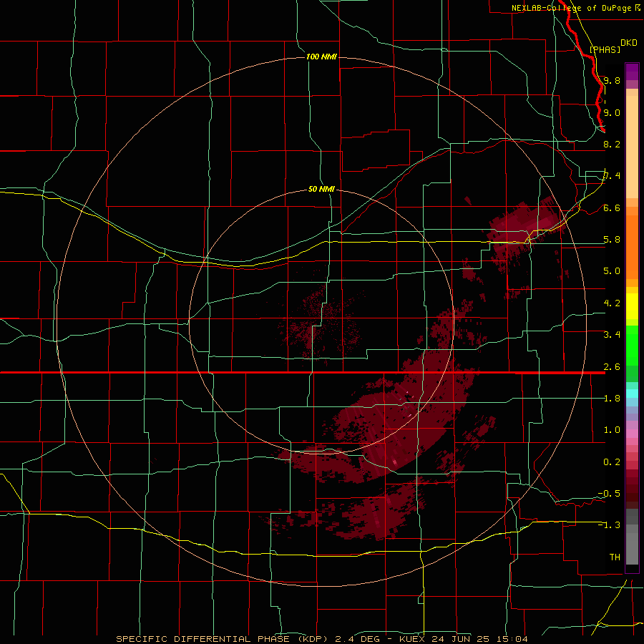This screenshot has width=644, height=644.
Task: Click the 0.2 legend value
Action: (612, 462)
